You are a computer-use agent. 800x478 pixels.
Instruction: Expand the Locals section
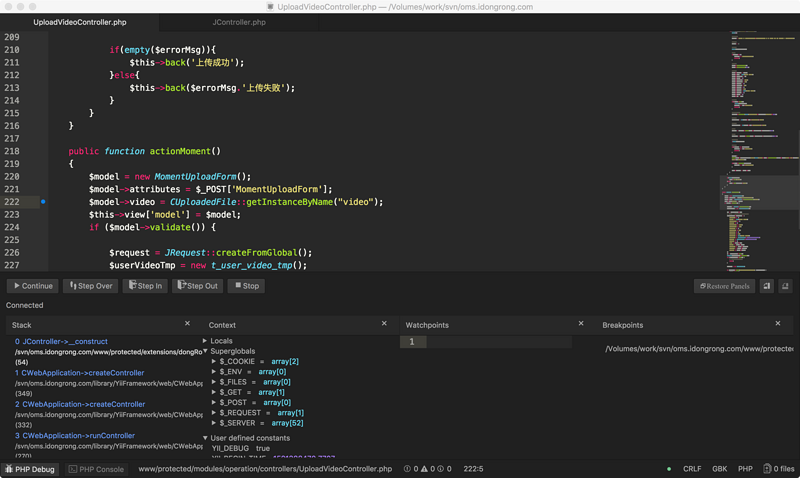(x=205, y=341)
